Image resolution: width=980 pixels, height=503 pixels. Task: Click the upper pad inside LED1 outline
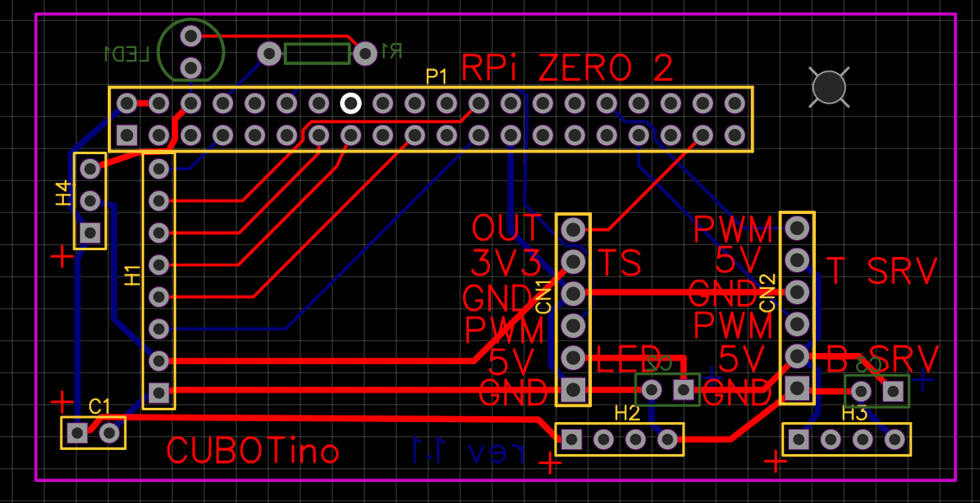tap(190, 35)
